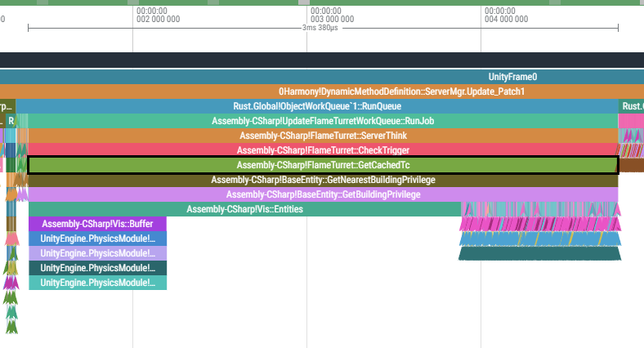Select the wide ObjectWorkQueue RunQueue slice

point(317,106)
